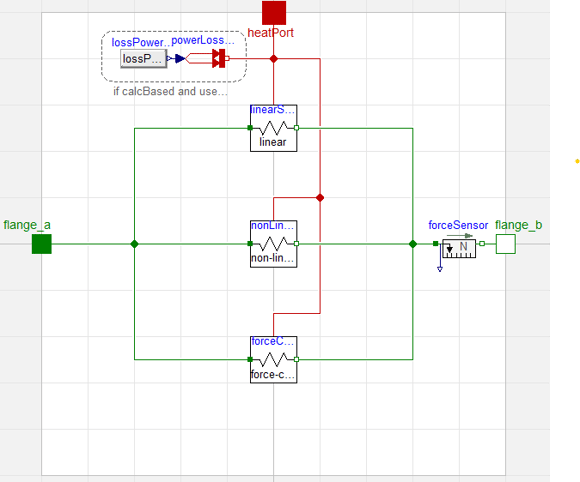Click the right hollow port of force-controlled spring
Screen dimensions: 580x482
[296, 360]
